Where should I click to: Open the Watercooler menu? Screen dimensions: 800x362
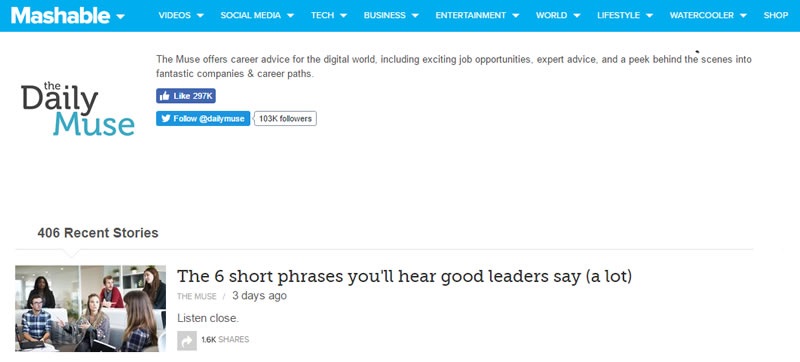tap(708, 15)
